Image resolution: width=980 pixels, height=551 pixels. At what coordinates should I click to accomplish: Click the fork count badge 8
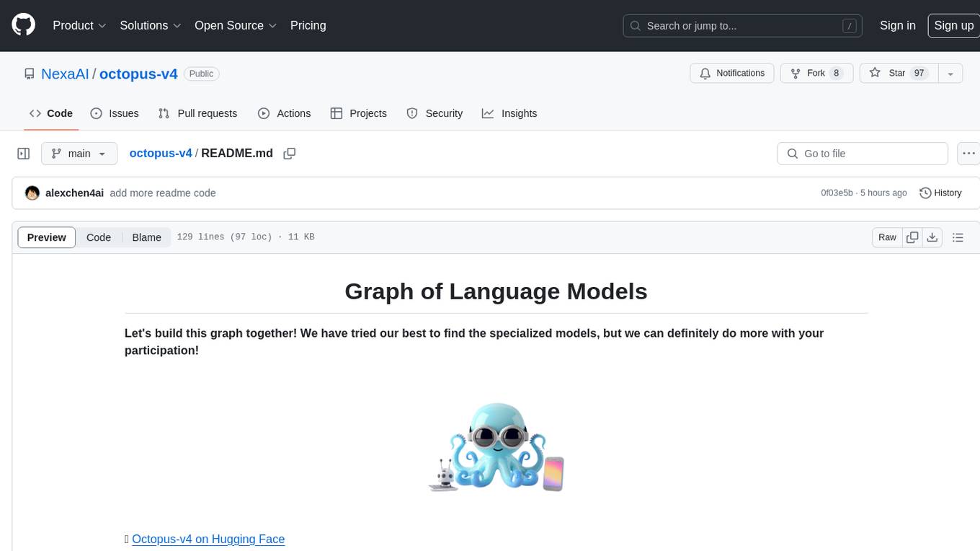tap(836, 74)
